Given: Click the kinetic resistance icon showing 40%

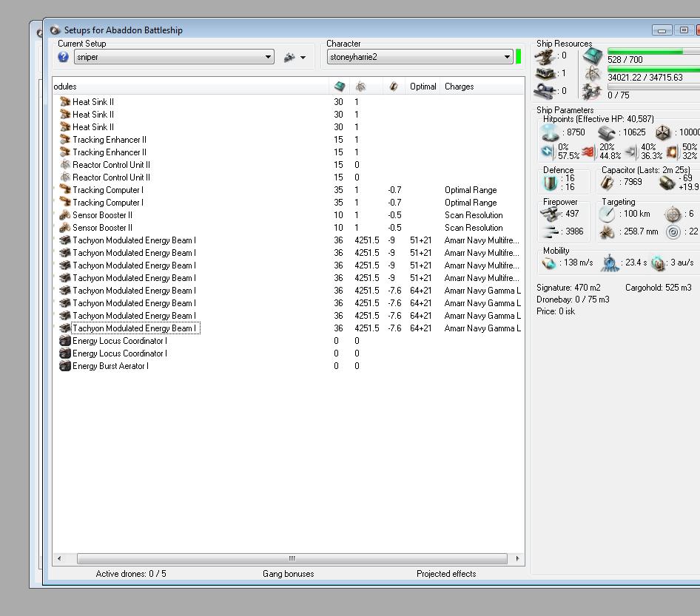Looking at the screenshot, I should pyautogui.click(x=630, y=152).
